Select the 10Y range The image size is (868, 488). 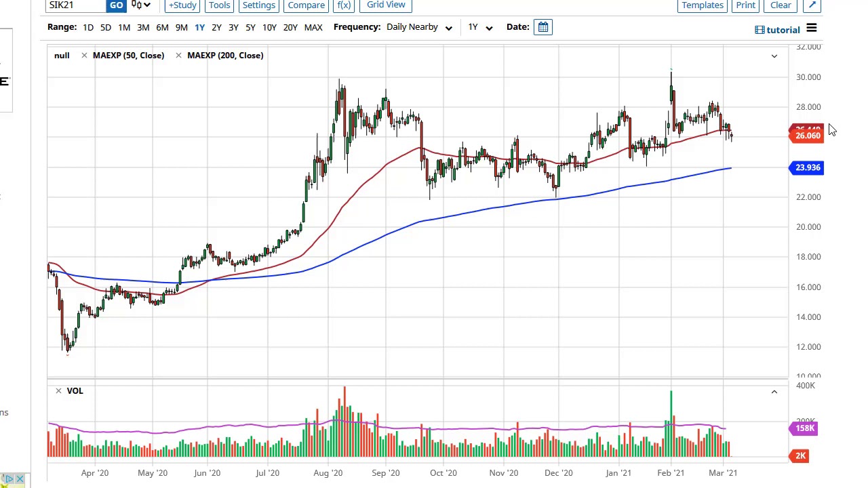[x=269, y=27]
